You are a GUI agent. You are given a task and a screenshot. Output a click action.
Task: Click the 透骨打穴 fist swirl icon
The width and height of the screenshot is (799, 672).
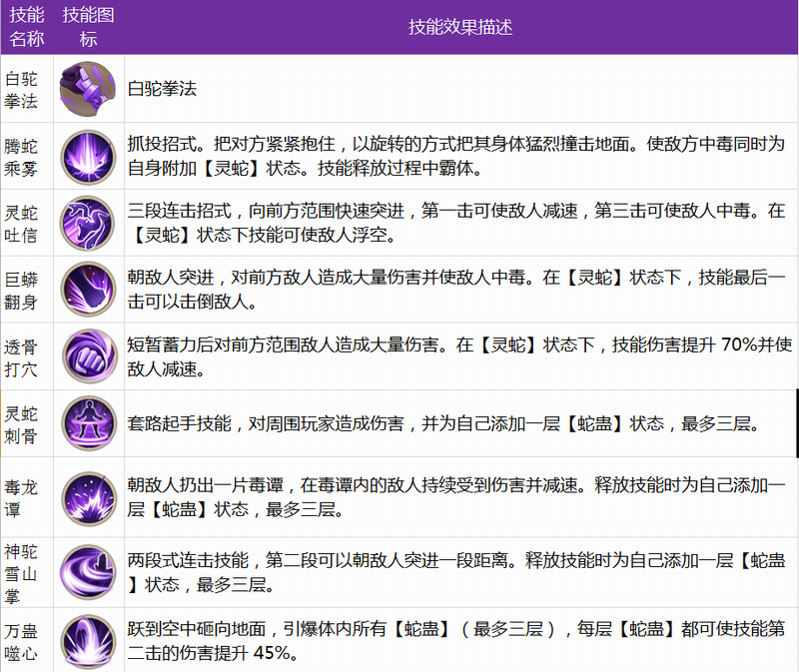(89, 355)
